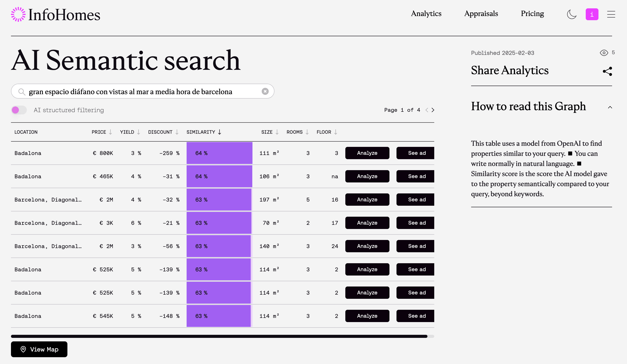
Task: Open the pink user profile avatar
Action: 592,14
